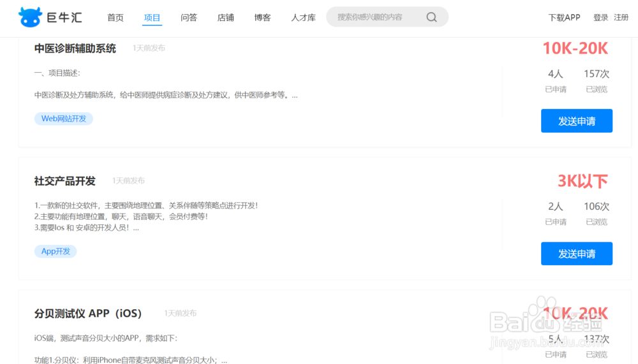The width and height of the screenshot is (638, 364).
Task: Click the 登录 link
Action: click(600, 17)
